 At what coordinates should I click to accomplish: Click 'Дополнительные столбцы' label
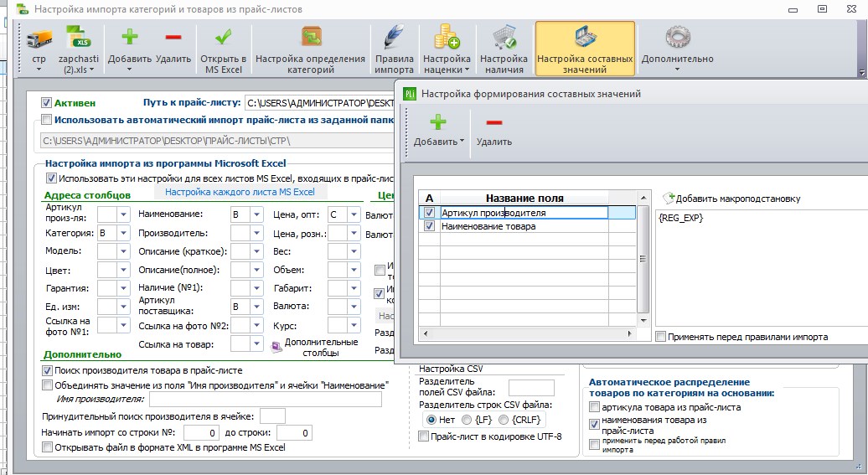(x=321, y=347)
